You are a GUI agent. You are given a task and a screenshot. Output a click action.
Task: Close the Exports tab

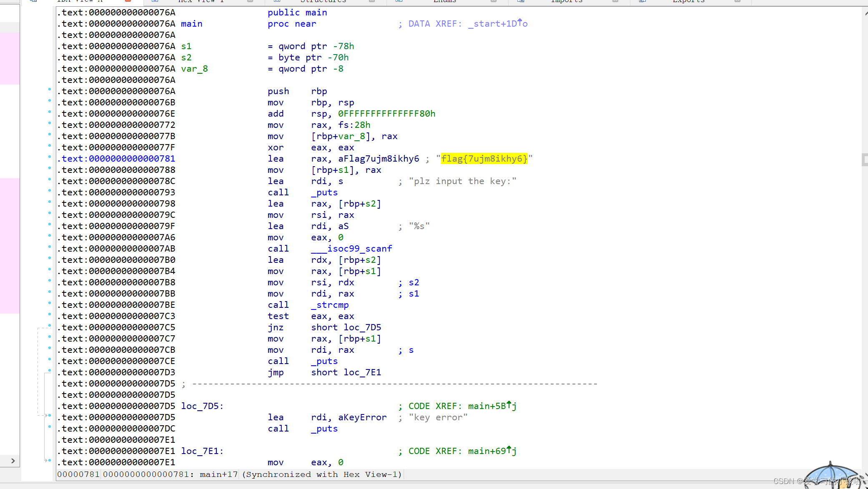[x=738, y=1]
